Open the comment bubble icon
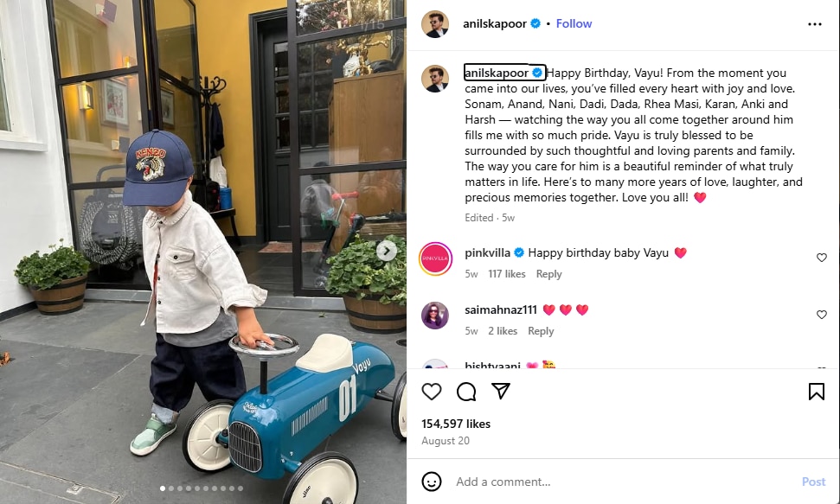 tap(466, 392)
